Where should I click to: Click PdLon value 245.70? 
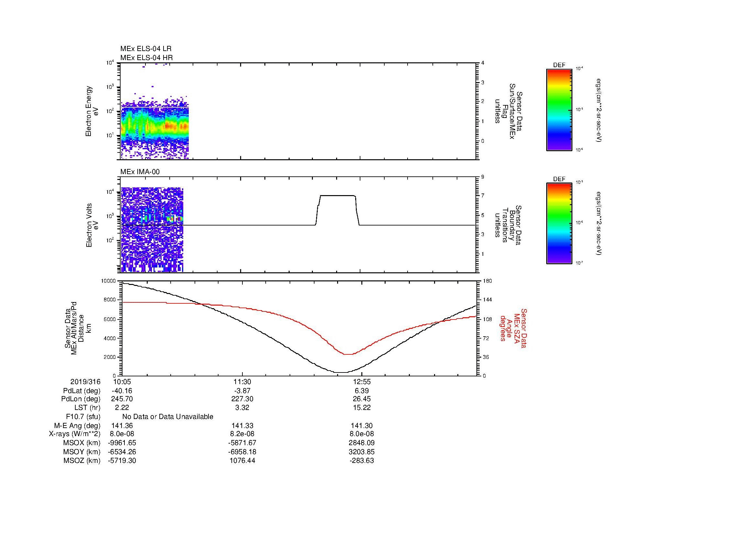122,399
